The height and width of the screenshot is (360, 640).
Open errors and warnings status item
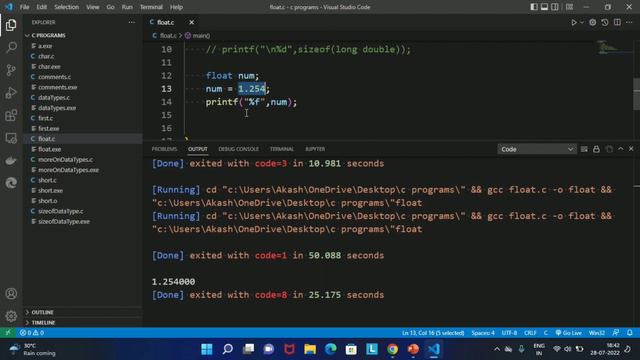pyautogui.click(x=32, y=333)
